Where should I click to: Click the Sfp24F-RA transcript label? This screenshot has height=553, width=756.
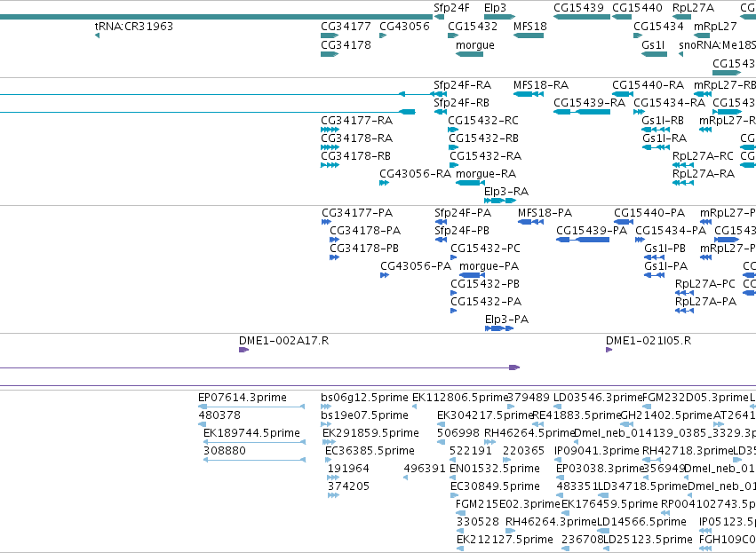(462, 85)
